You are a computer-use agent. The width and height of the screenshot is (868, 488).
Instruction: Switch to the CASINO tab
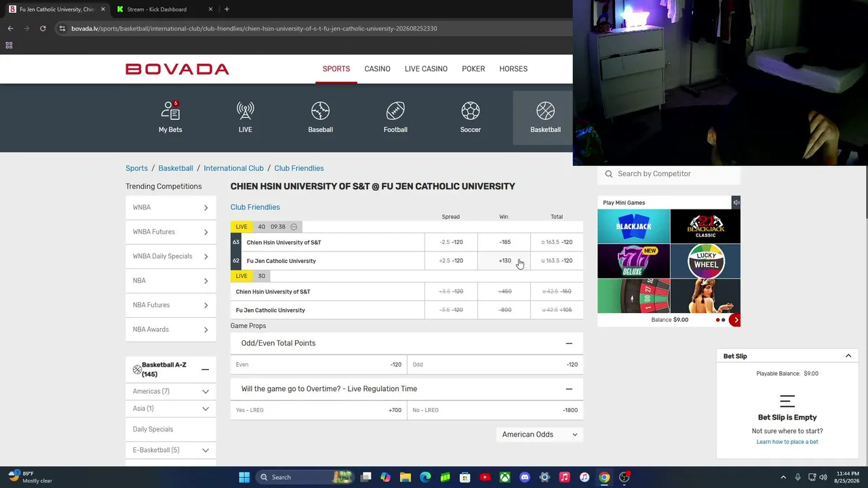377,69
